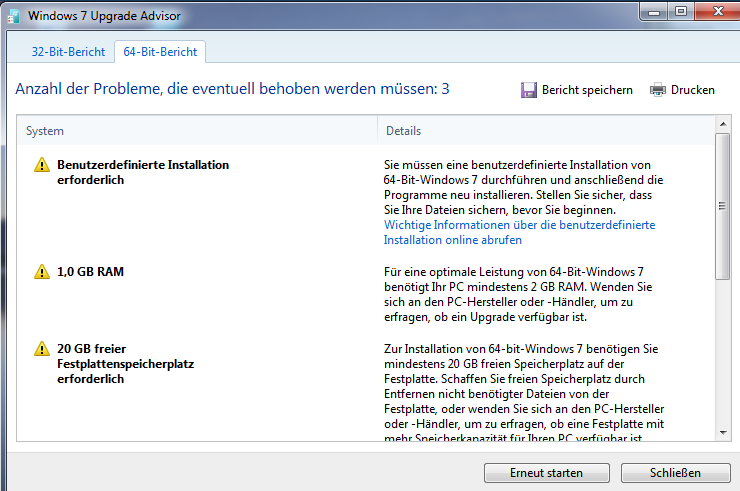Click the Windows 7 Upgrade Advisor title icon
Screen dimensions: 740x491
[x=13, y=17]
